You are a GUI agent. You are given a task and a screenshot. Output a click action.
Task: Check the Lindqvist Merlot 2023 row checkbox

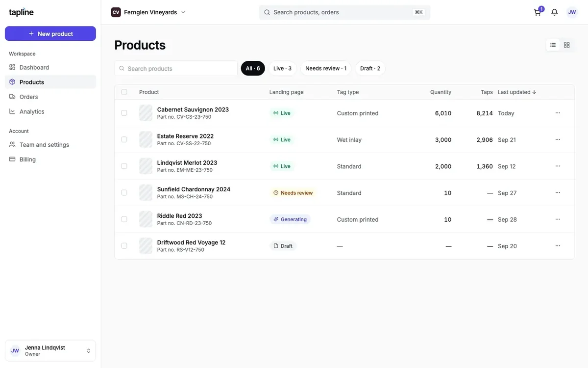(x=124, y=166)
